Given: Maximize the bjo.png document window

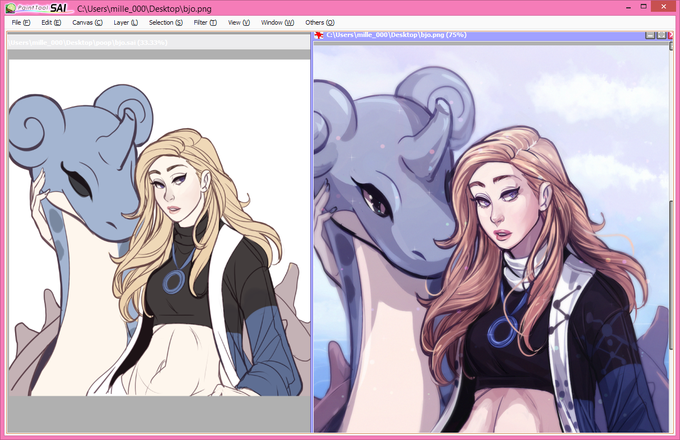Looking at the screenshot, I should pyautogui.click(x=661, y=35).
